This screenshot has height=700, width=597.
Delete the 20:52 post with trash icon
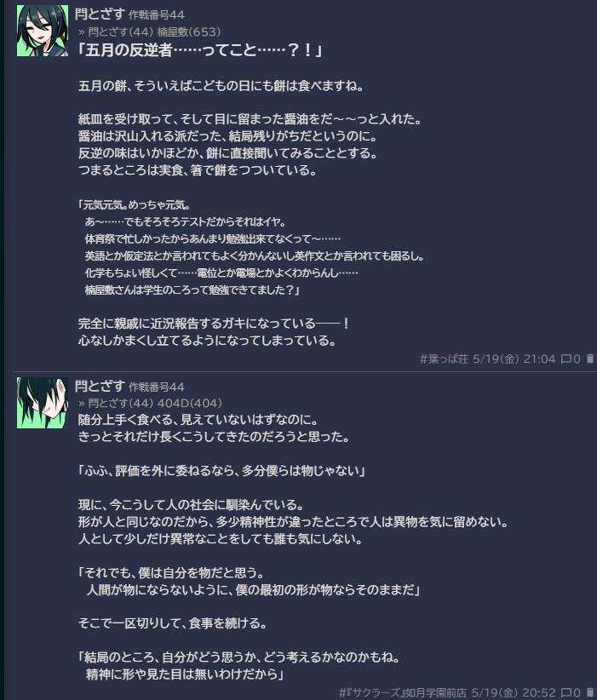coord(590,692)
